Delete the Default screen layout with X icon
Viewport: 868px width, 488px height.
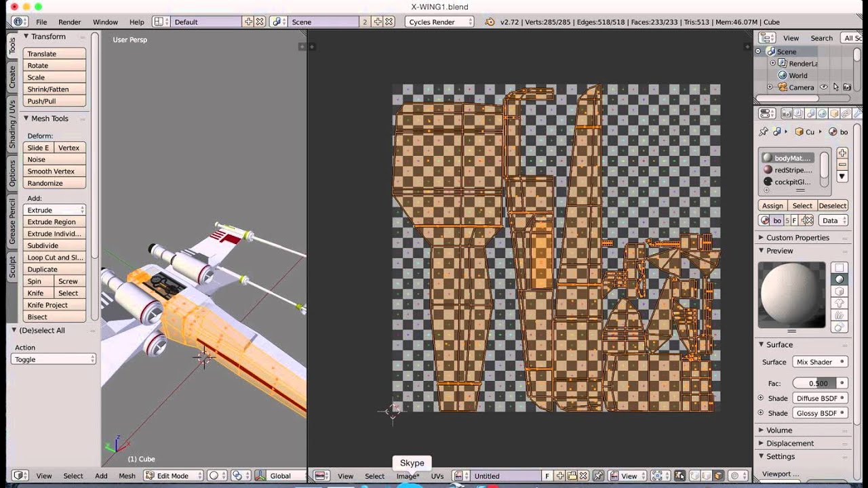259,22
